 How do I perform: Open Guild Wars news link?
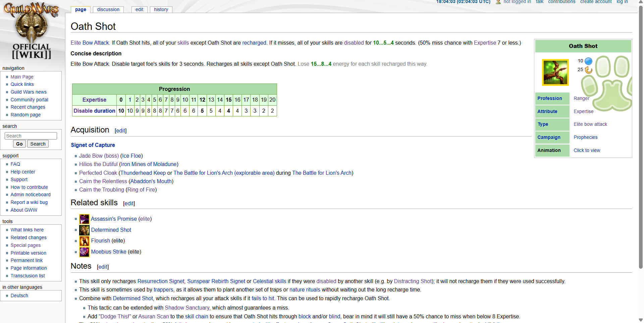click(x=29, y=92)
